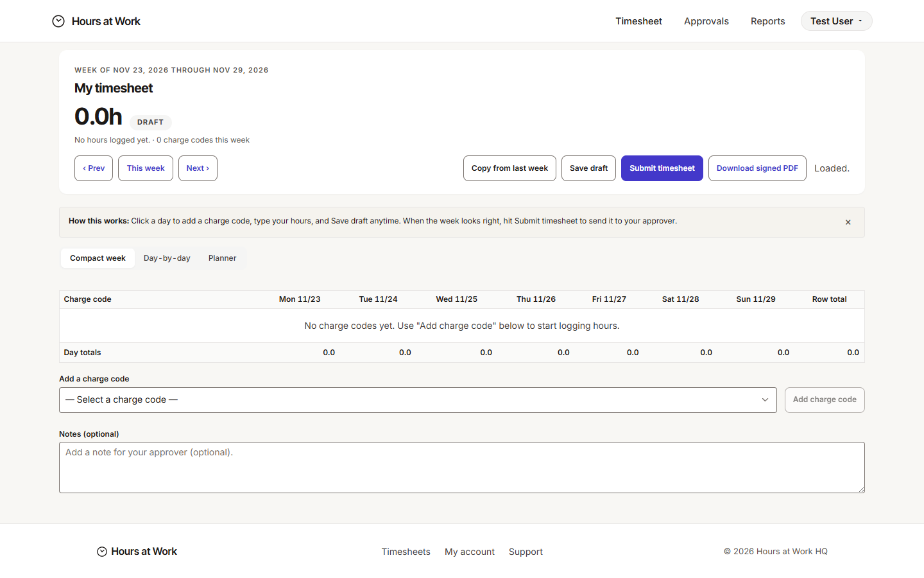Click the Tue 11/24 column header

(x=378, y=299)
